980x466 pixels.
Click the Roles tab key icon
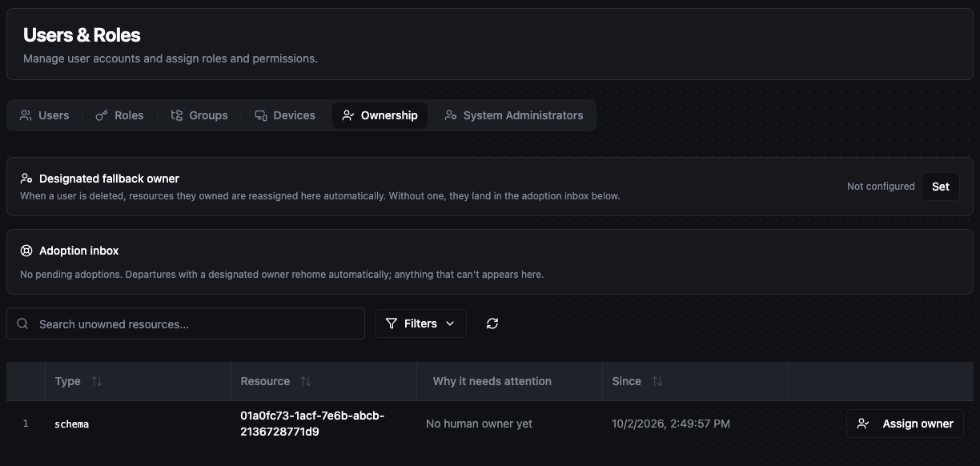(x=102, y=115)
